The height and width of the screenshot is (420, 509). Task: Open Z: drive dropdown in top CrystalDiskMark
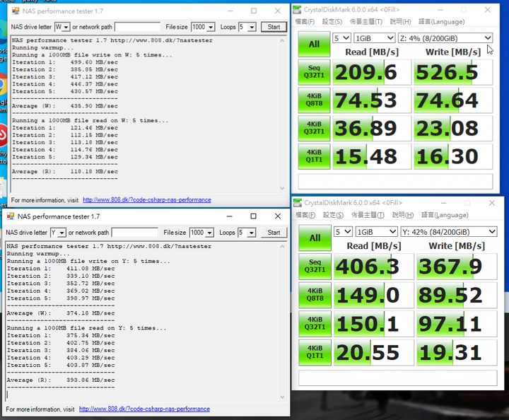(445, 38)
